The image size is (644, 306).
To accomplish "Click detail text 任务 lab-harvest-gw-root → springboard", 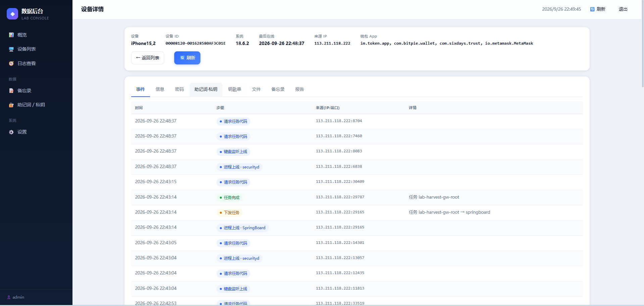I will (x=449, y=212).
